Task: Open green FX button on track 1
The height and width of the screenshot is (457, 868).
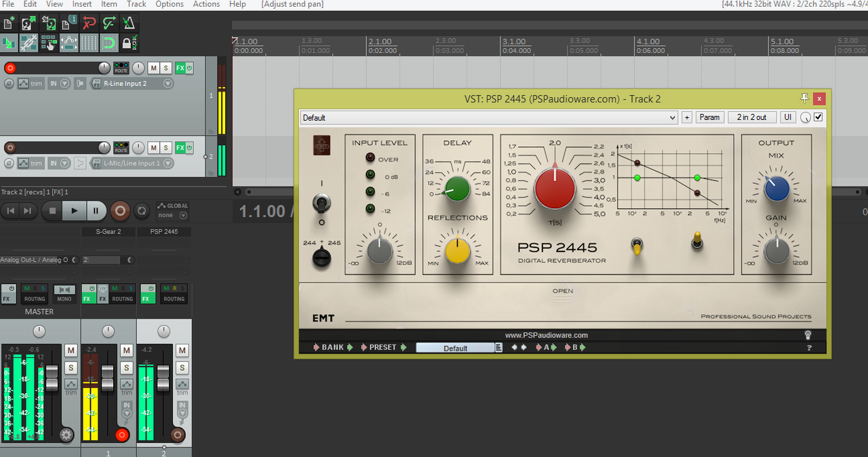Action: click(x=180, y=68)
